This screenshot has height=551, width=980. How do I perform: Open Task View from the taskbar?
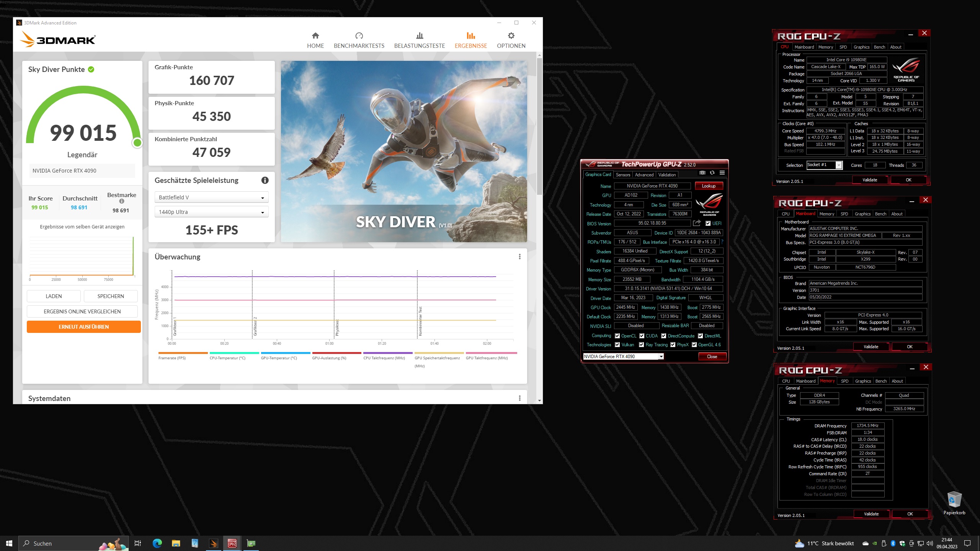coord(138,543)
